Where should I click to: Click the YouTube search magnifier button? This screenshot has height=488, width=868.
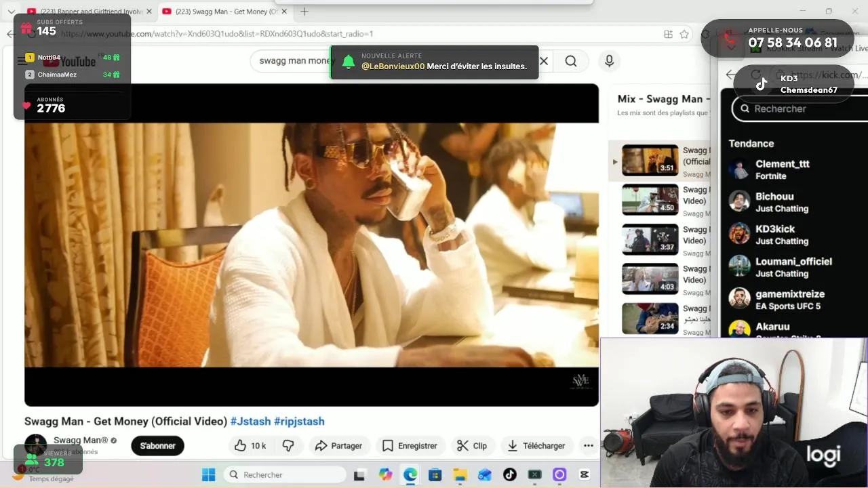(571, 61)
